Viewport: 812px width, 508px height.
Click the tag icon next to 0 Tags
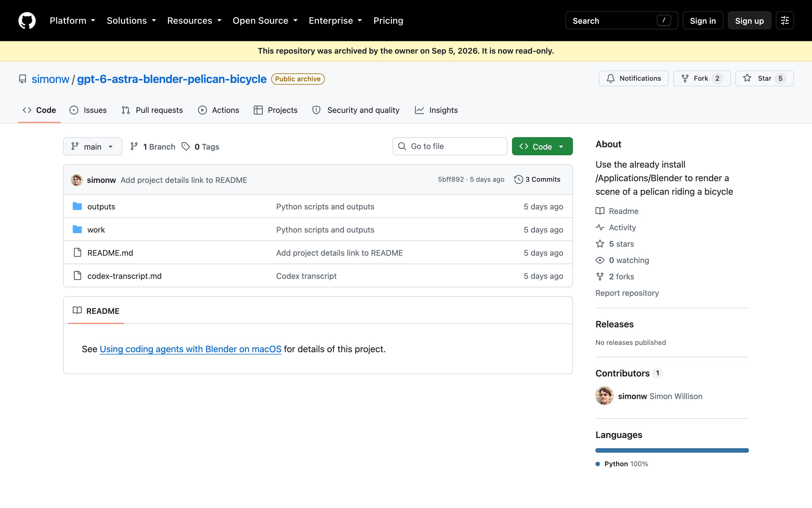click(x=186, y=146)
